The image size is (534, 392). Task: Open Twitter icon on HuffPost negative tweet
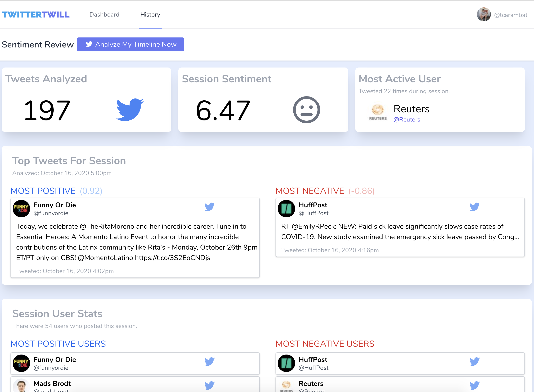(x=474, y=207)
